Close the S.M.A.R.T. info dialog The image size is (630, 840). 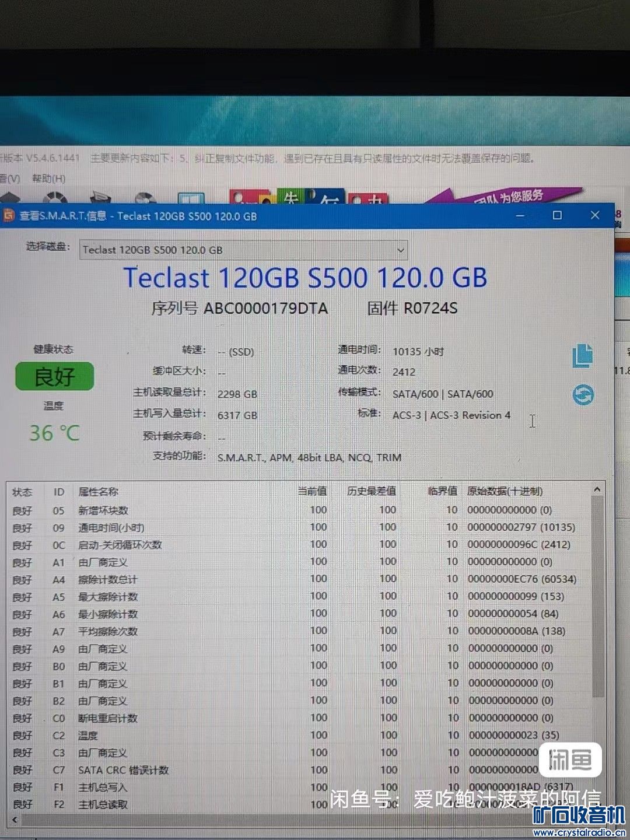[595, 215]
